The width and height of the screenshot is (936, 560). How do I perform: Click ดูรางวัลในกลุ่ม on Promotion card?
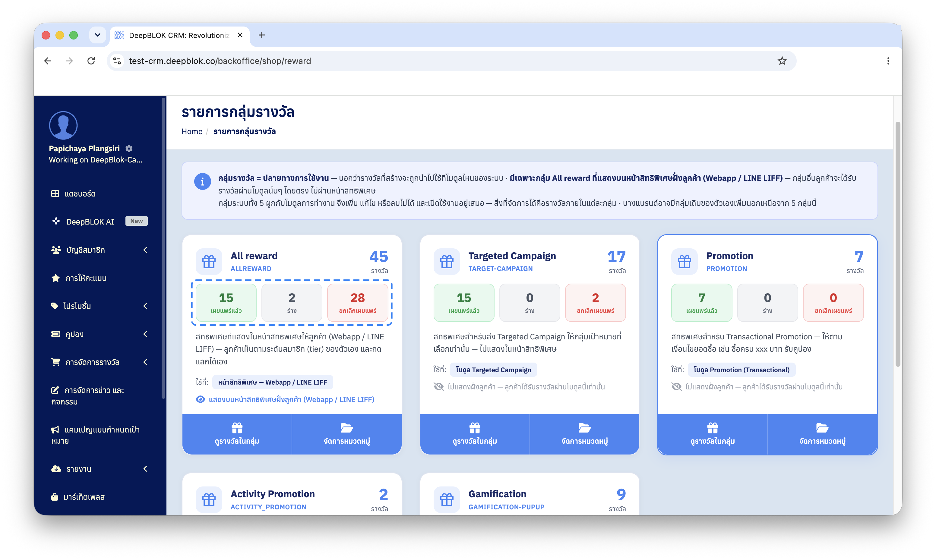click(x=713, y=434)
